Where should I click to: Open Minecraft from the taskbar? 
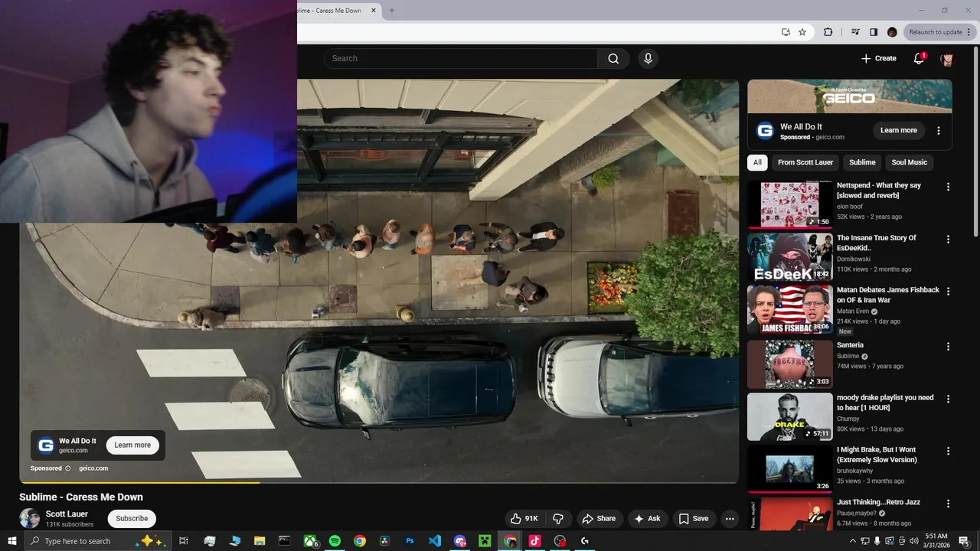[485, 541]
